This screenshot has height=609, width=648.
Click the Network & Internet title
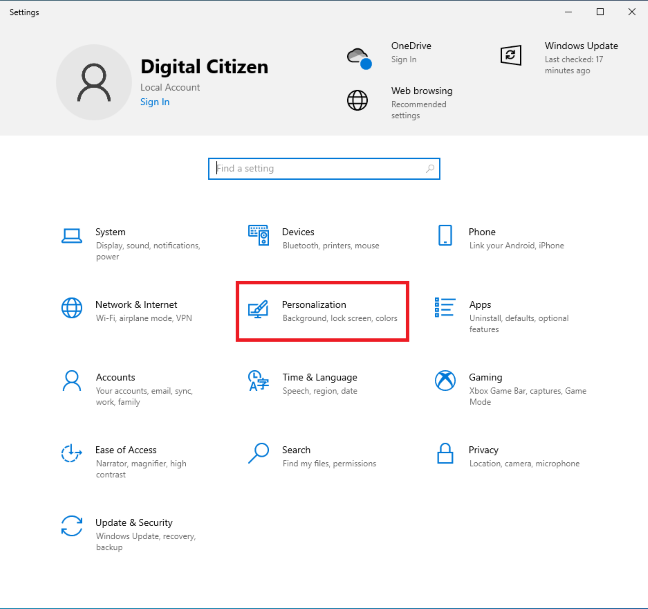coord(136,304)
